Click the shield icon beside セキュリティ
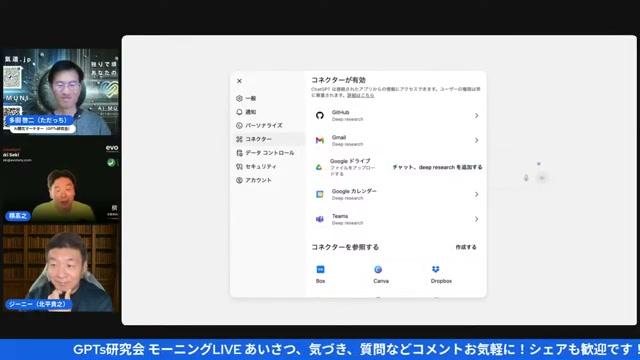The height and width of the screenshot is (360, 640). coord(239,167)
